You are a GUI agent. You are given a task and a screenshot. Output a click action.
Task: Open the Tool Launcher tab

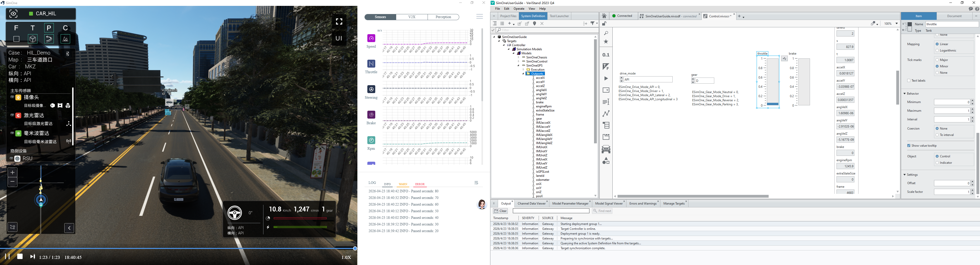point(559,16)
